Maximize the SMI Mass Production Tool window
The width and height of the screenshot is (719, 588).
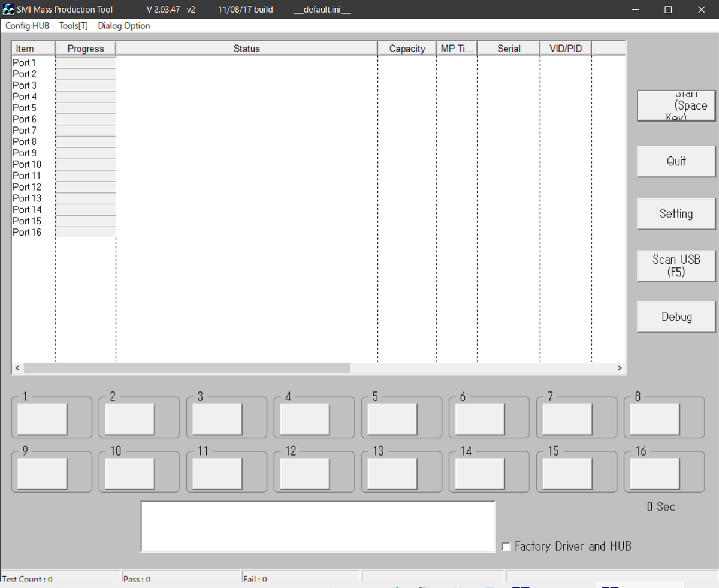[x=669, y=9]
